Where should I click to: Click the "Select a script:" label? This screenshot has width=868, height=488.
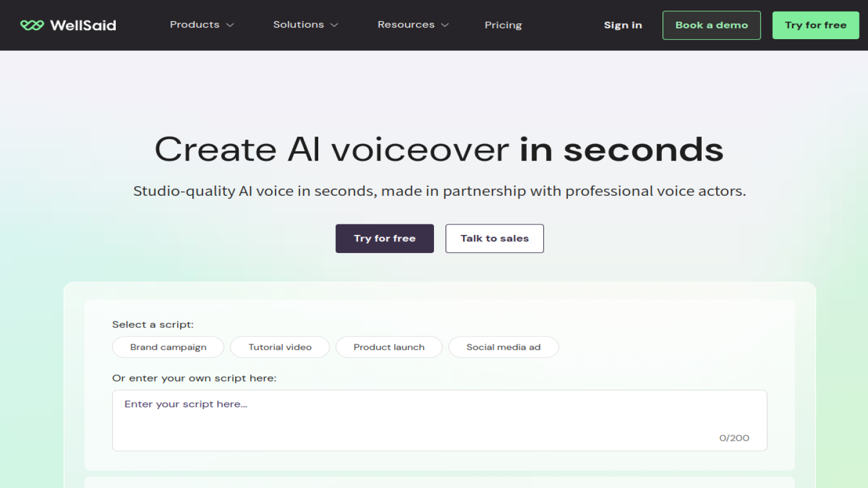(x=153, y=325)
